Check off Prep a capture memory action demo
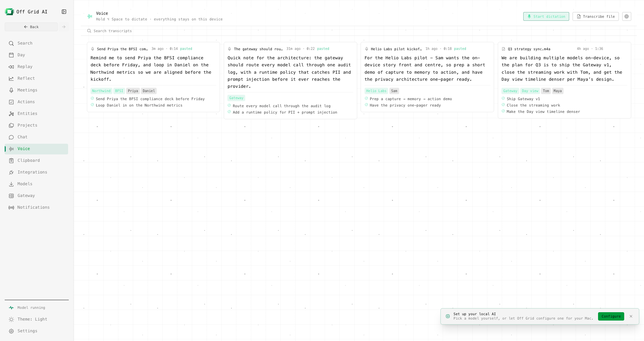The image size is (644, 341). (366, 98)
